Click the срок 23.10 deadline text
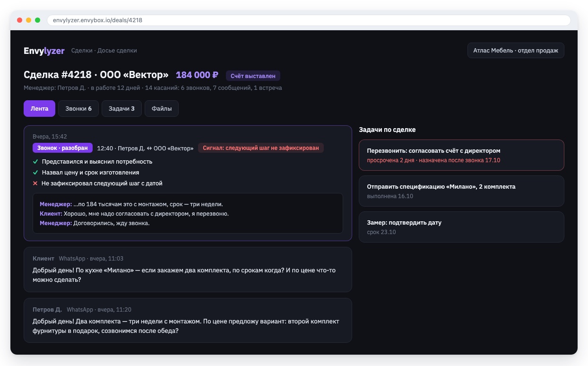The image size is (588, 366). tap(381, 232)
